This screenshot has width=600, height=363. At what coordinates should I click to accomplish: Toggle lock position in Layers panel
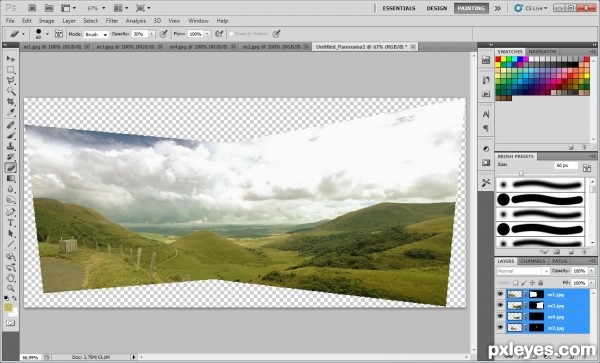click(x=532, y=283)
